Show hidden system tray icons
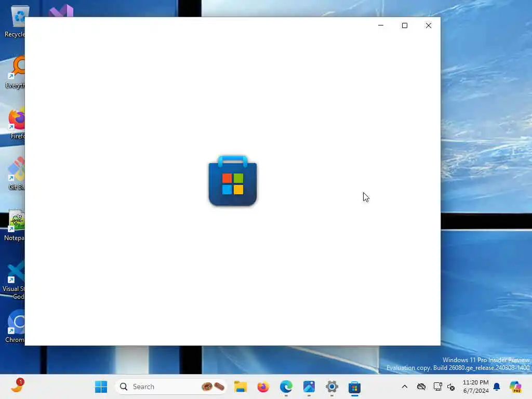 [x=404, y=387]
